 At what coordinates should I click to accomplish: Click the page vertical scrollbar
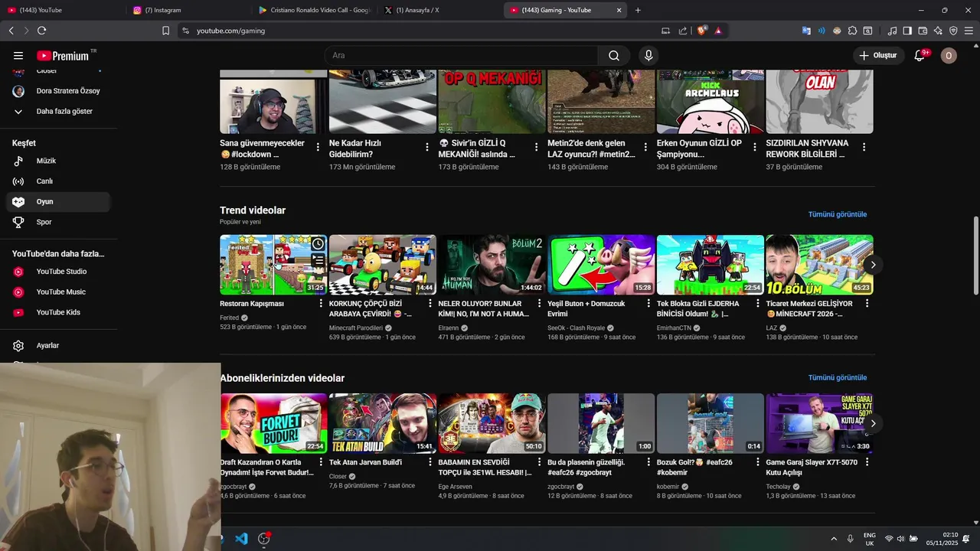coord(975,255)
